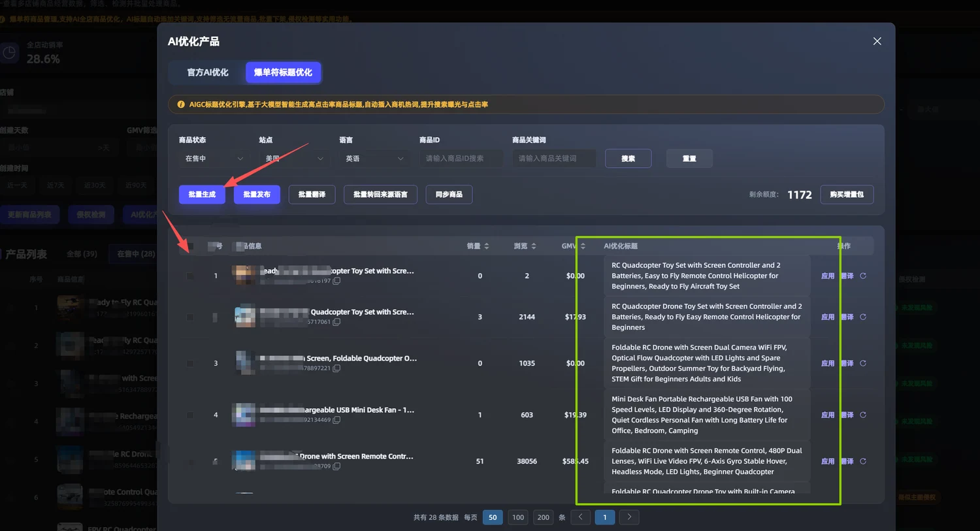980x531 pixels.
Task: Select the 爆单符标题优化 tab
Action: (x=283, y=72)
